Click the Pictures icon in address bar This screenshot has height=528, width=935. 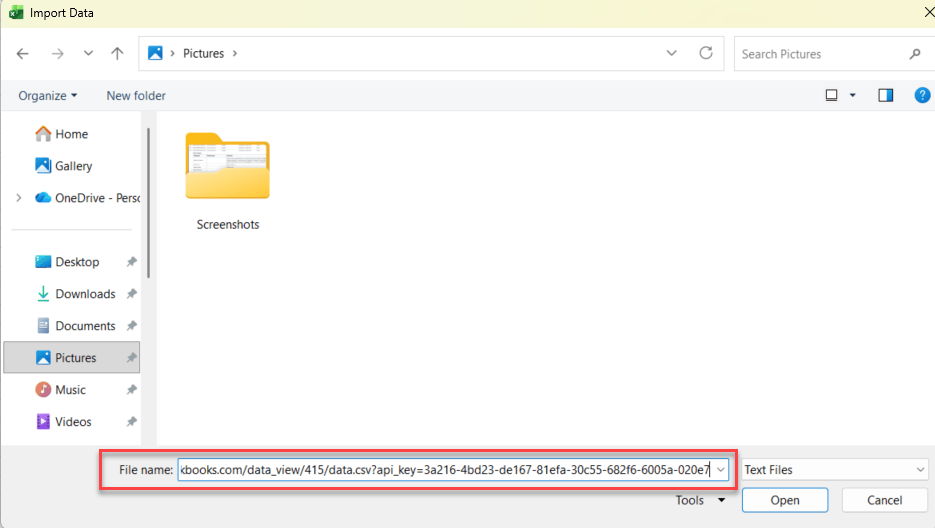[x=155, y=53]
